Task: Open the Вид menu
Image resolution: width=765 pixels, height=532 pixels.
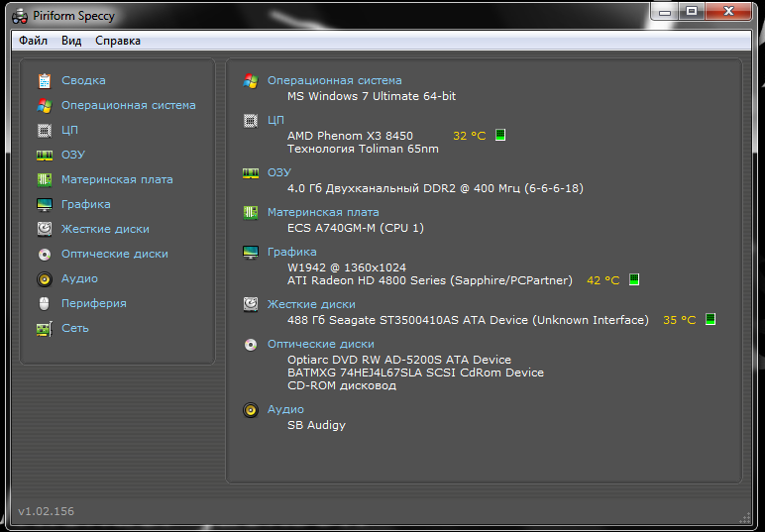Action: pyautogui.click(x=71, y=41)
